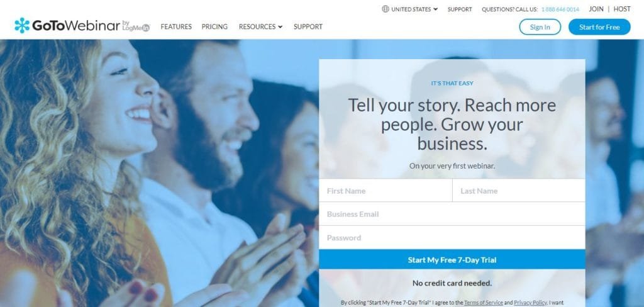
Task: Click the Host link
Action: tap(622, 9)
